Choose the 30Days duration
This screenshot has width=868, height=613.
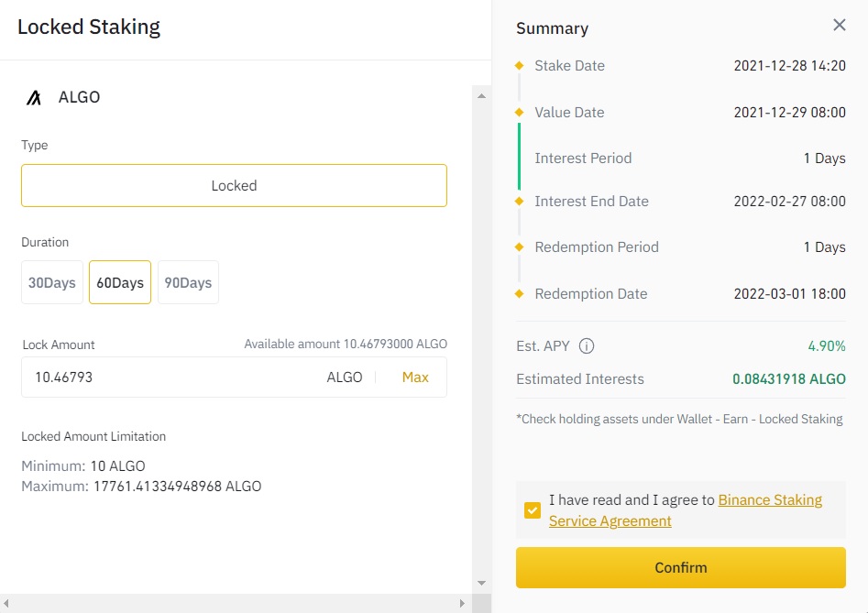coord(52,282)
